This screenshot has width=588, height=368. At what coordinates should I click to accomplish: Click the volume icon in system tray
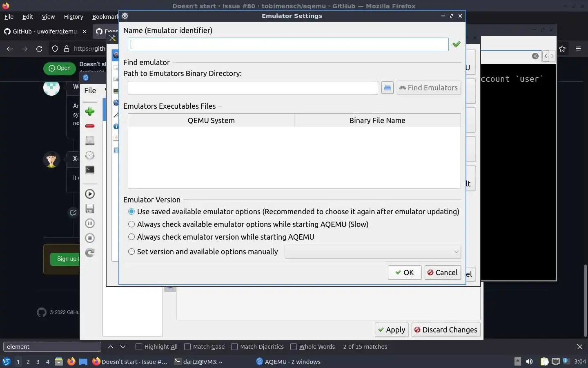point(529,361)
